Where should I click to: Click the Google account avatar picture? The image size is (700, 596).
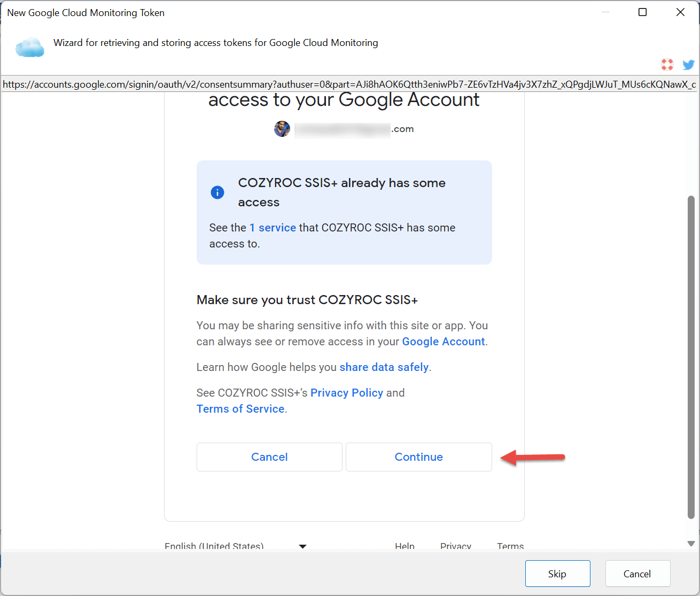coord(282,129)
